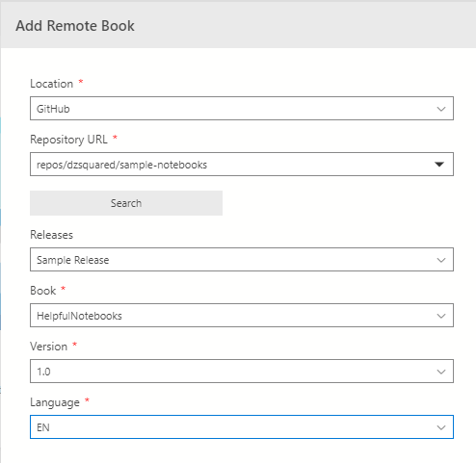476x463 pixels.
Task: Click the chevron arrow in Book field
Action: 441,316
